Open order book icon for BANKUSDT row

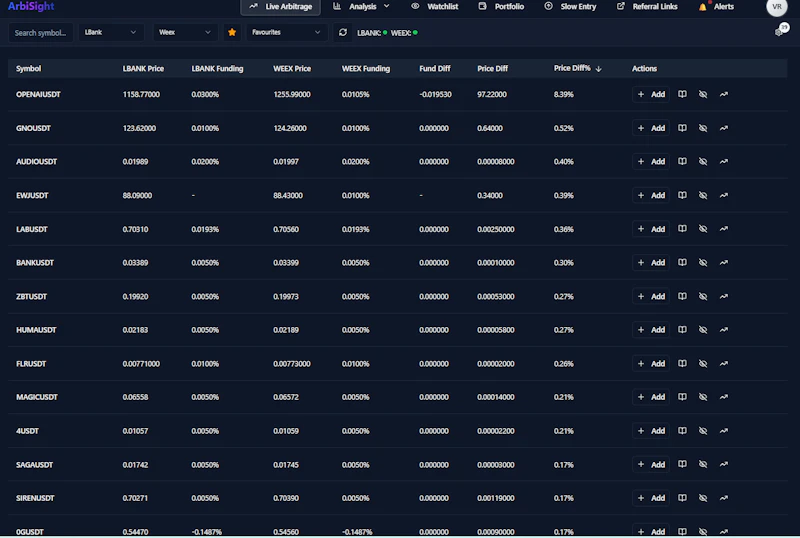tap(682, 263)
